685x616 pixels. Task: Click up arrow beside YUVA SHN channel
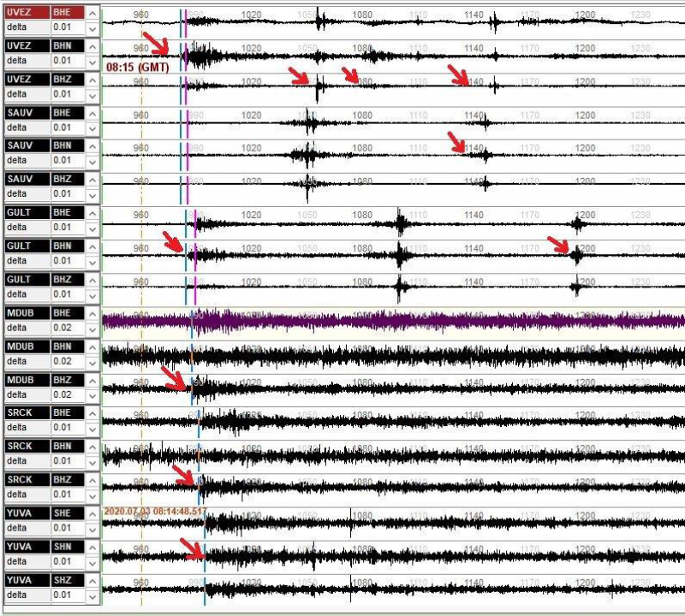click(92, 548)
